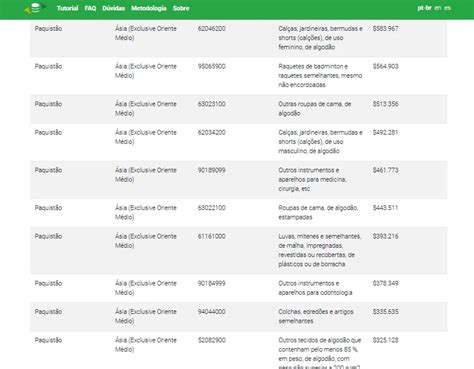This screenshot has height=369, width=474.
Task: Click 'Colchas, edredões e artigos semelhantes'
Action: [316, 316]
